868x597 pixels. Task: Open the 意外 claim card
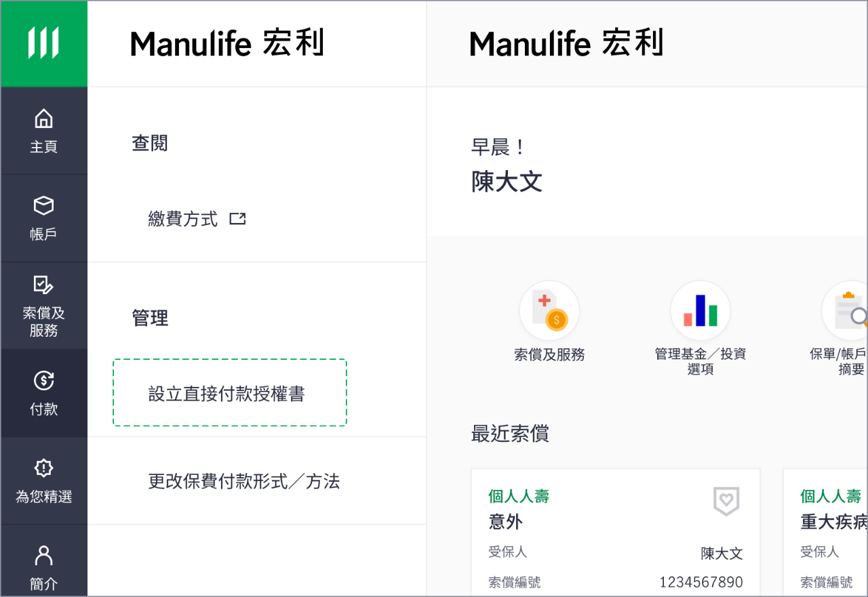[616, 532]
